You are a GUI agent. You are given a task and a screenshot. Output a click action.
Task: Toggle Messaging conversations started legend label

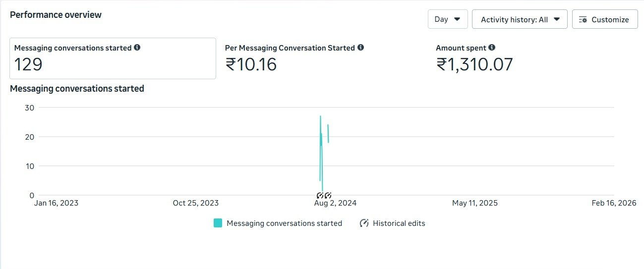point(284,223)
